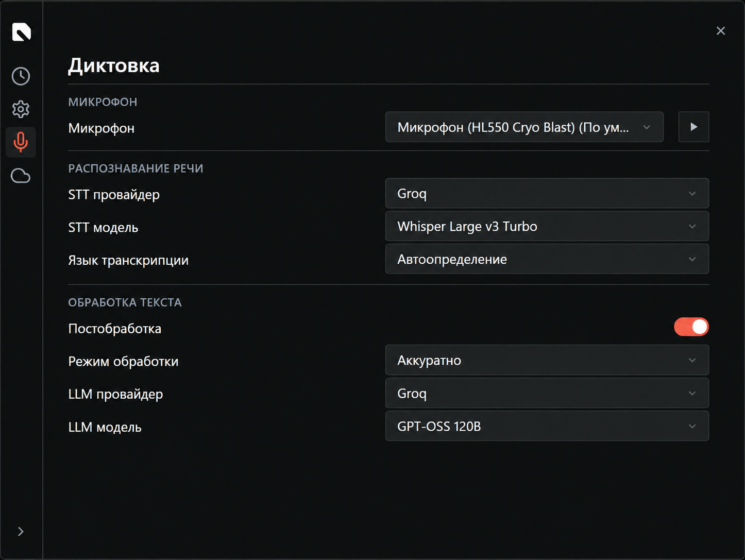Open the Микрофон device dropdown
Viewport: 745px width, 560px height.
[524, 127]
